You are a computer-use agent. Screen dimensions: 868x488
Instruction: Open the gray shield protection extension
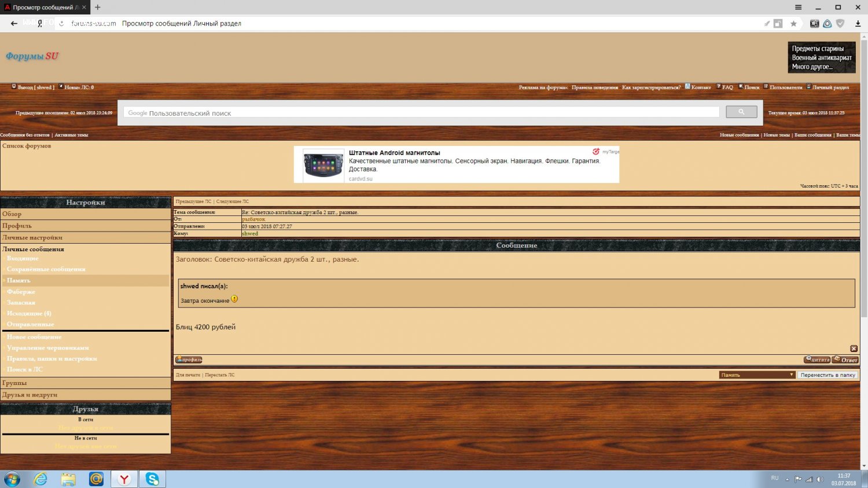[840, 24]
